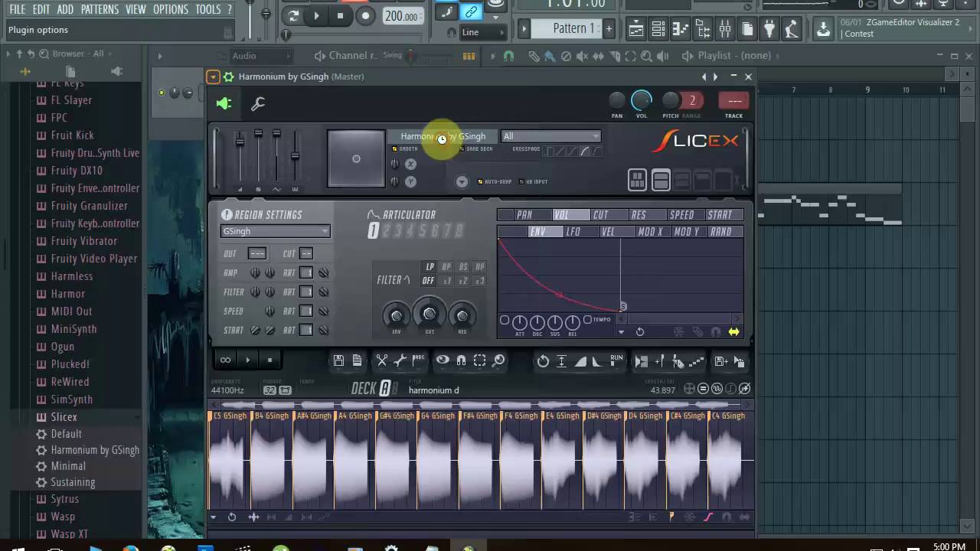Viewport: 980px width, 551px height.
Task: Click the Harmonium by GSingh preset name
Action: click(443, 136)
